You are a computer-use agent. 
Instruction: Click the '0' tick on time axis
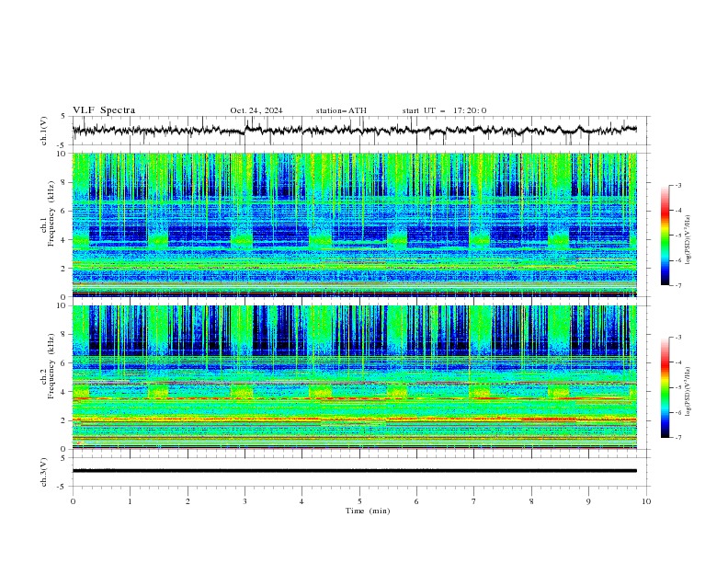point(73,501)
